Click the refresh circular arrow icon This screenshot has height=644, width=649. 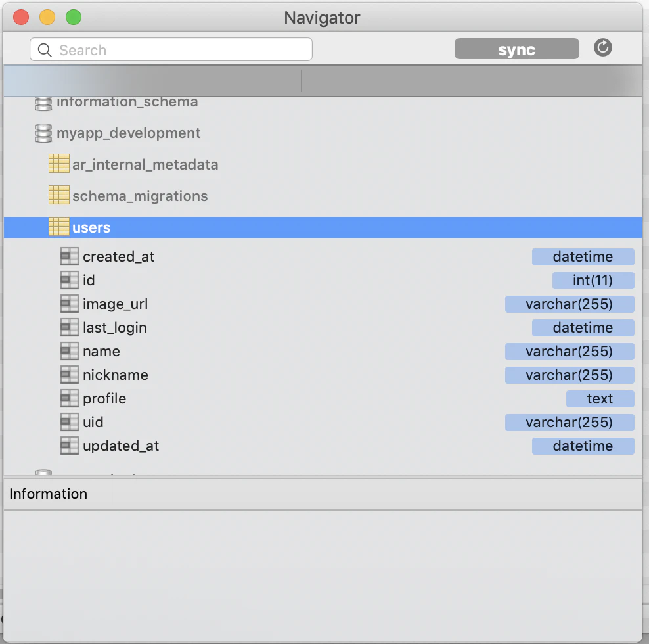coord(602,47)
